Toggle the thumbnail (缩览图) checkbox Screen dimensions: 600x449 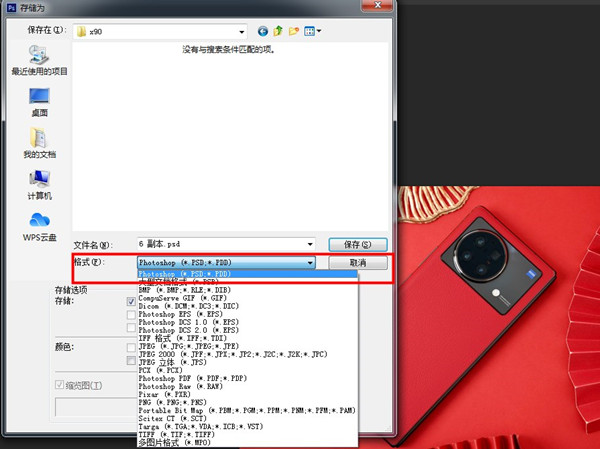tap(59, 384)
